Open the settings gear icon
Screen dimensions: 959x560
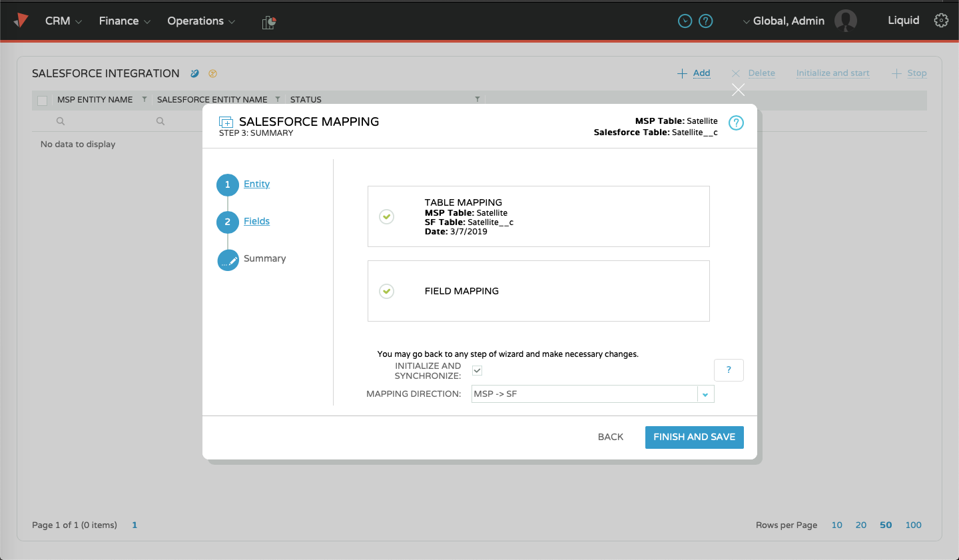point(941,21)
